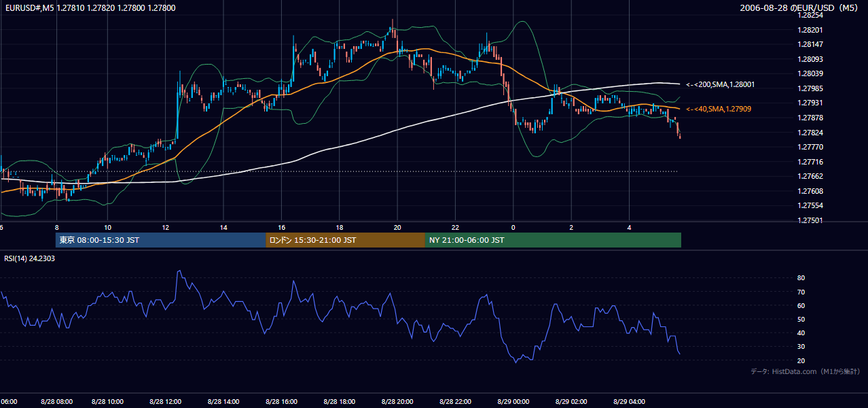Screen dimensions: 868x408
Task: Click RSI level 50 on the scale
Action: pyautogui.click(x=801, y=319)
